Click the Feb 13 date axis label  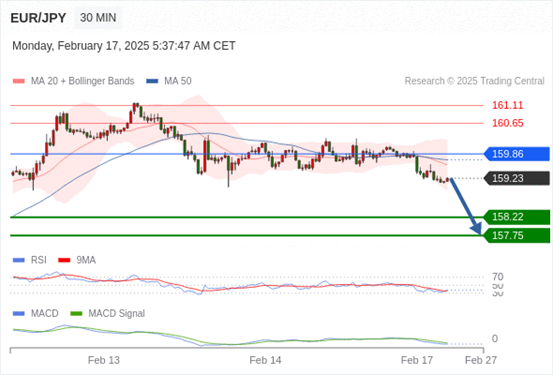tap(104, 360)
